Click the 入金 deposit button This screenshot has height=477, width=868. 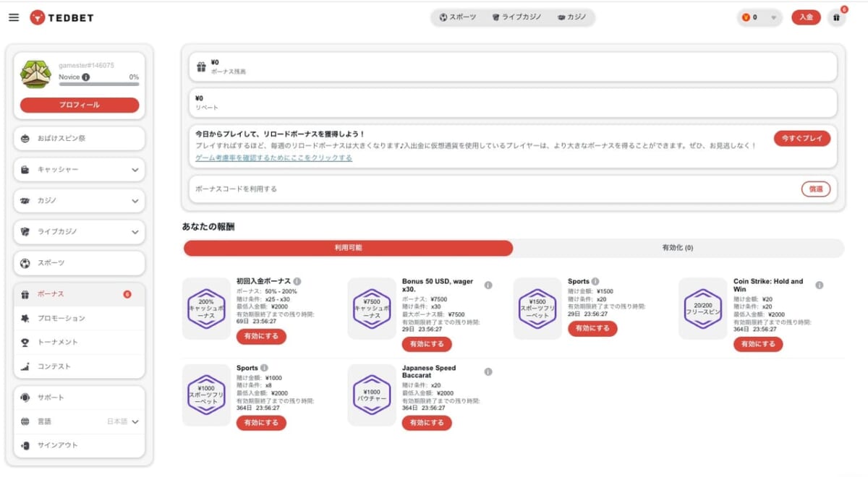coord(806,17)
